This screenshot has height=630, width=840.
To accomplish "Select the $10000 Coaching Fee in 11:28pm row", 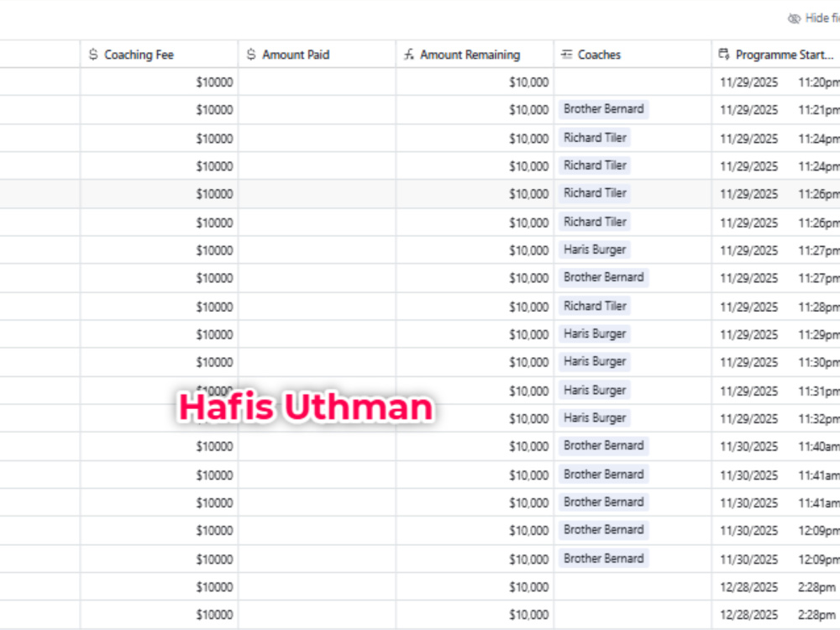I will click(x=214, y=307).
